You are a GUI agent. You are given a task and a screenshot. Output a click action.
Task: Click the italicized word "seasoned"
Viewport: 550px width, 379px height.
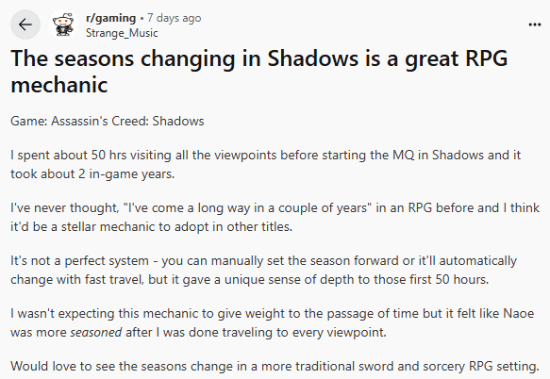(x=96, y=332)
